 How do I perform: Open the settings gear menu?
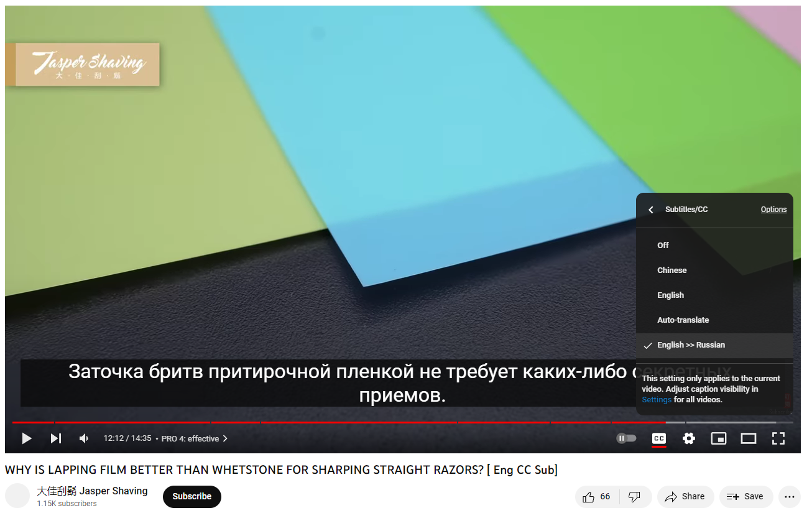[x=688, y=438]
